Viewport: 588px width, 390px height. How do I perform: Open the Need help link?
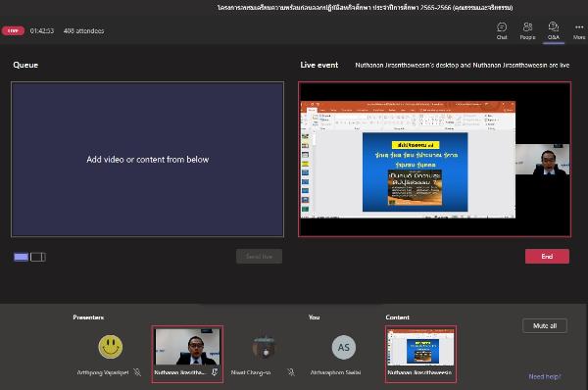click(x=545, y=376)
